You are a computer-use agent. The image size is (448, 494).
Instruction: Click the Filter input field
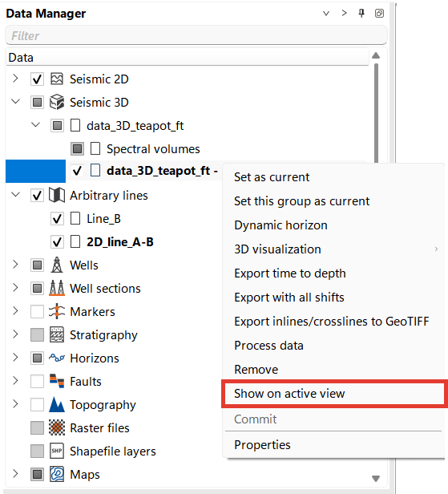coord(196,35)
